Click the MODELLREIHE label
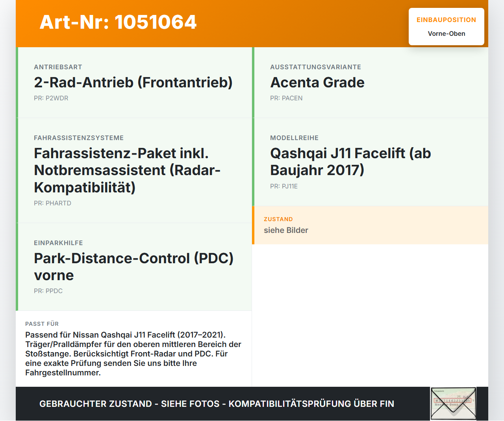Image resolution: width=504 pixels, height=421 pixels. [x=294, y=138]
